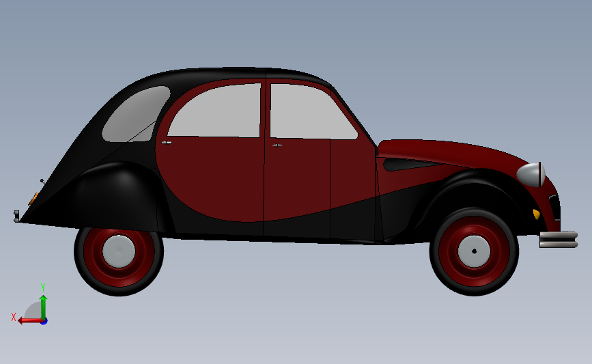
Task: Select the chrome front bumper
Action: point(559,240)
